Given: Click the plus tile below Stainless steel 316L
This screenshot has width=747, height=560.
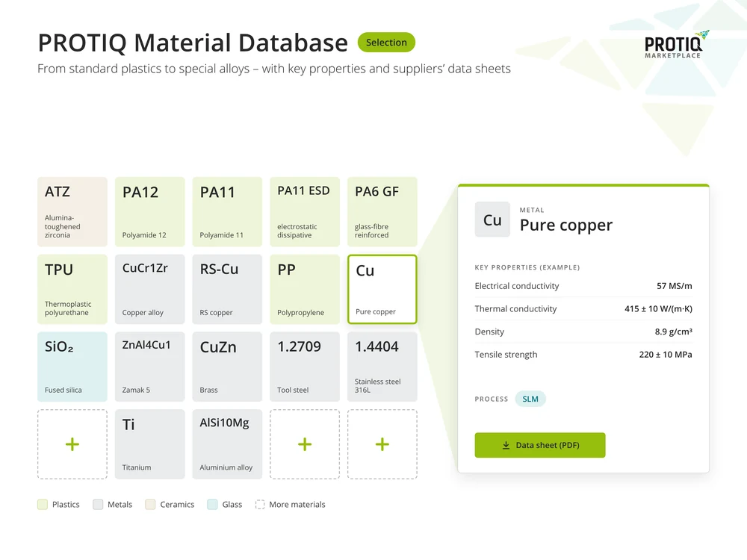Looking at the screenshot, I should coord(382,444).
